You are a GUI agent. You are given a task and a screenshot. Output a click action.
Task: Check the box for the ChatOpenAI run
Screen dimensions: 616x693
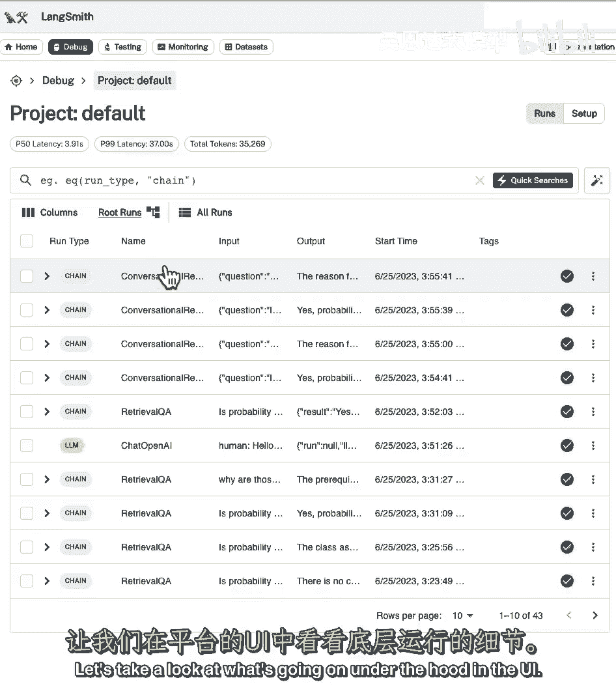click(x=27, y=445)
